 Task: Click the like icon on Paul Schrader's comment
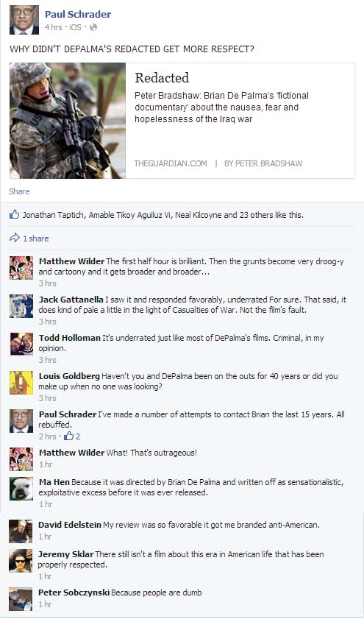coord(69,436)
